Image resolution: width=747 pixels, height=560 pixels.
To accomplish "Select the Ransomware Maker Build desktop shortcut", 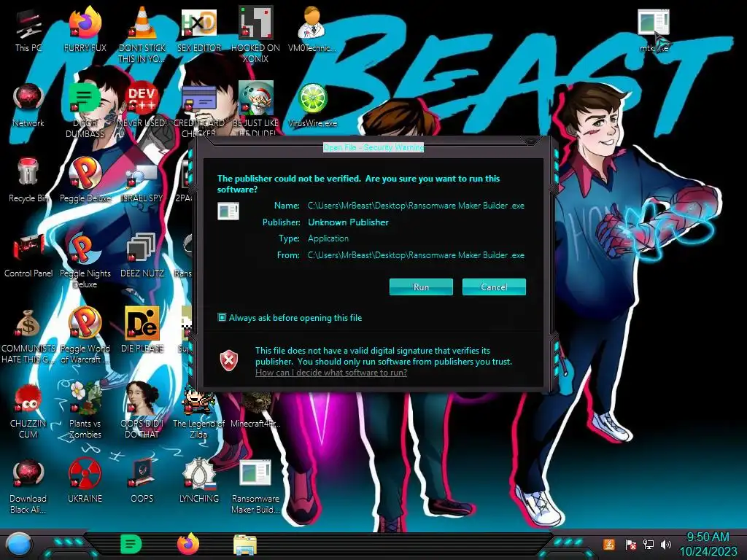I will (255, 486).
